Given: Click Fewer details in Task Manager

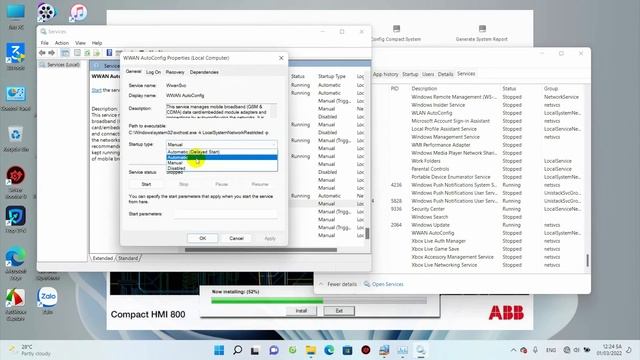Looking at the screenshot, I should [338, 284].
